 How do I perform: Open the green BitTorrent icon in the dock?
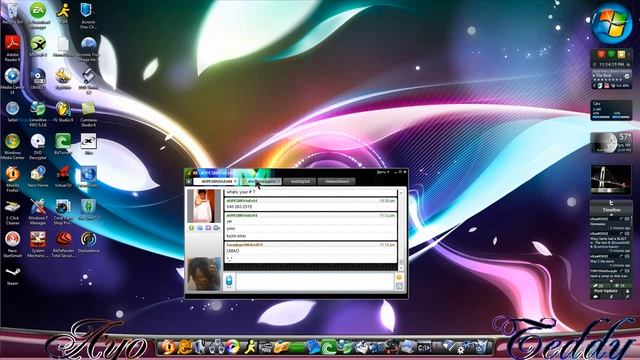(x=329, y=347)
